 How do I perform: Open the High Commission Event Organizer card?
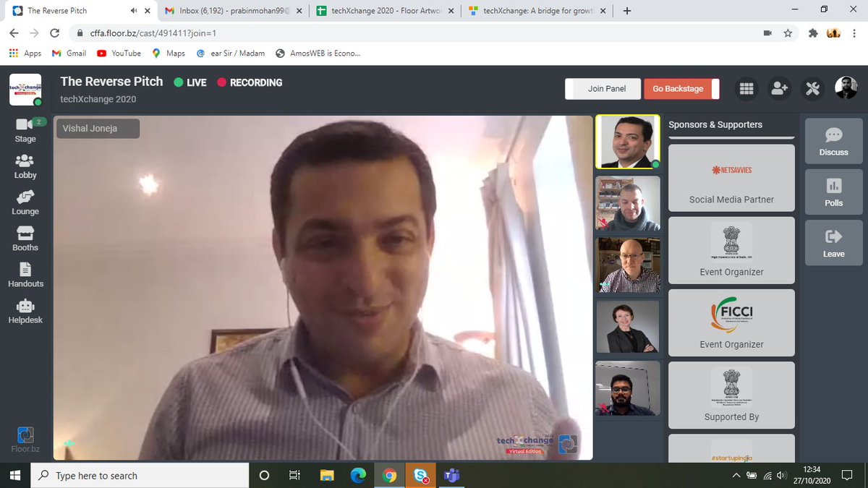[731, 250]
